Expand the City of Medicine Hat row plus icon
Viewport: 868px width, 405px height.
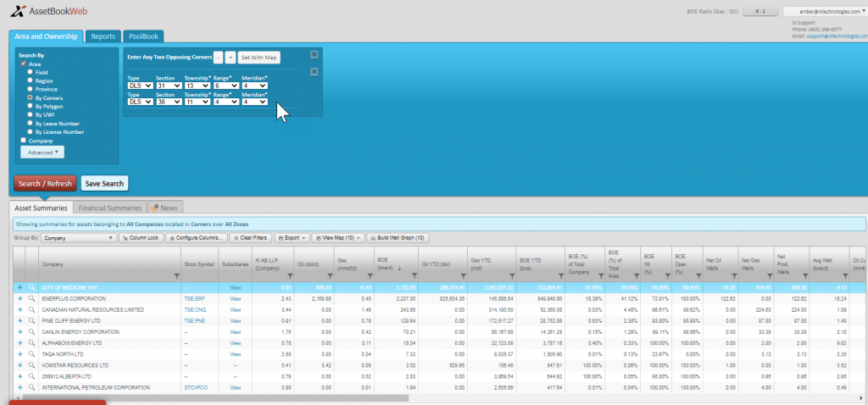click(20, 288)
